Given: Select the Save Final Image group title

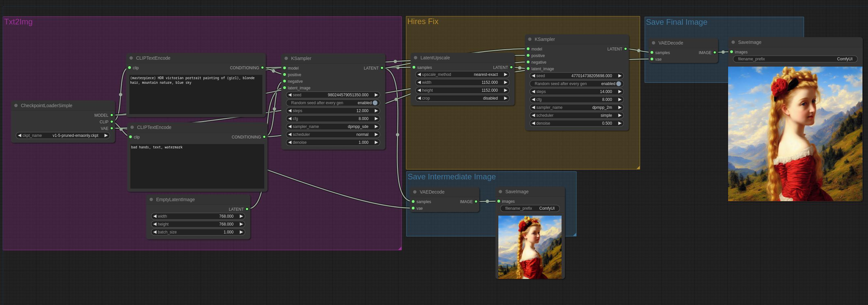Looking at the screenshot, I should pos(676,22).
